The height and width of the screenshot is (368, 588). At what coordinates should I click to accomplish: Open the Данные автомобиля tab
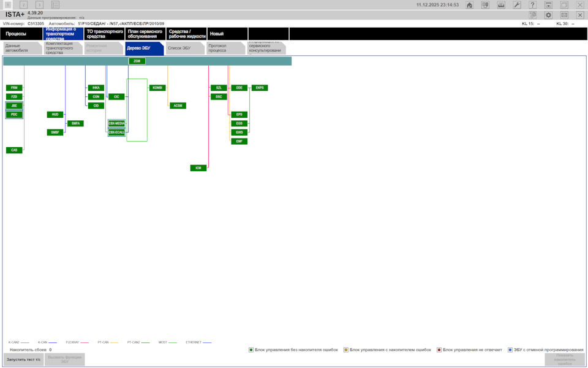(x=23, y=48)
